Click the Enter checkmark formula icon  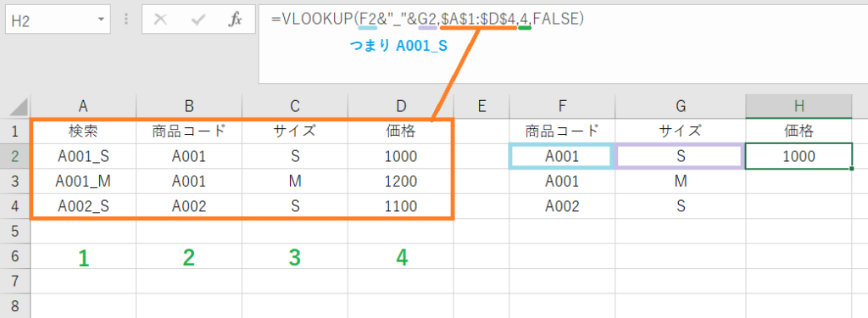click(x=198, y=20)
